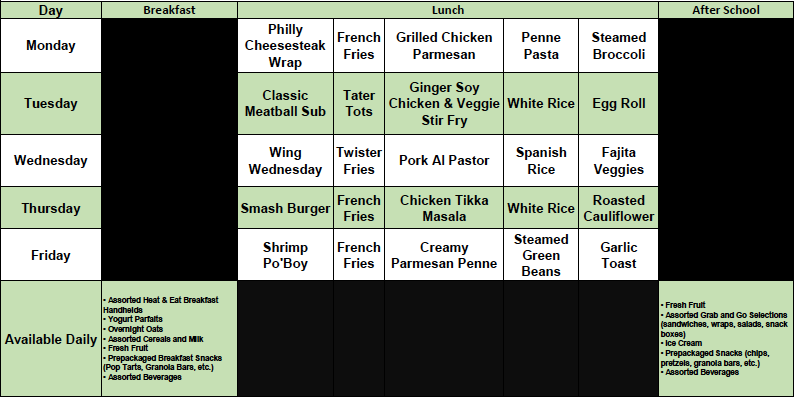
Task: Click the Shrimp Po'Boy cell
Action: pyautogui.click(x=285, y=255)
